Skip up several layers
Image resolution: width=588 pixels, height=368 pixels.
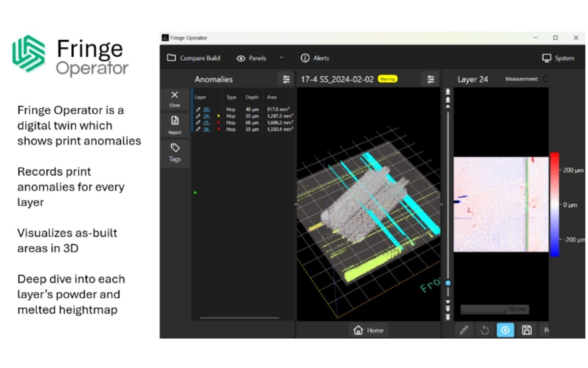[x=448, y=99]
